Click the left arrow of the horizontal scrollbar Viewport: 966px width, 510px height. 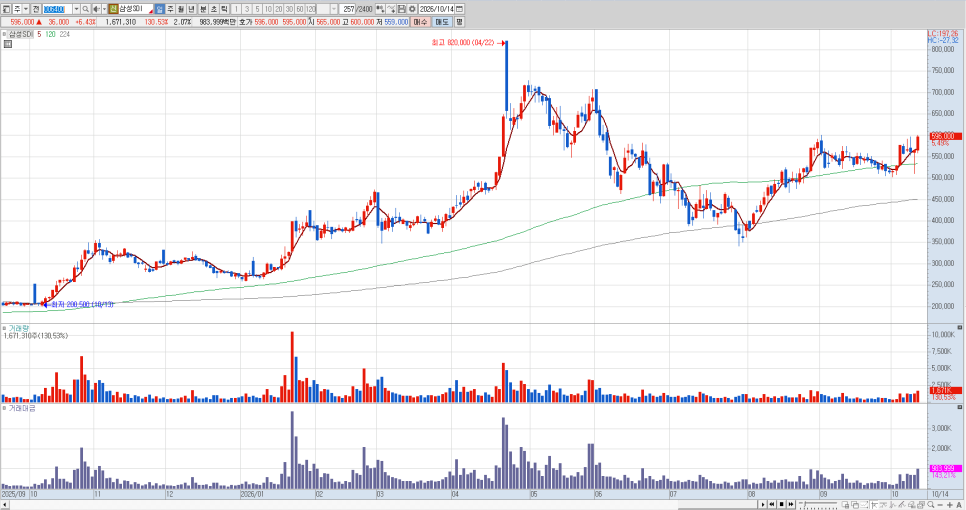(x=4, y=504)
